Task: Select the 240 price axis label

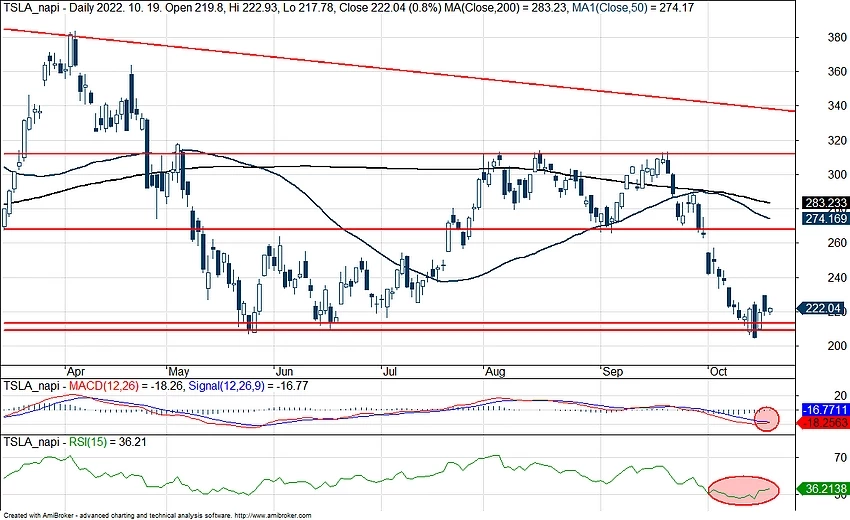Action: [x=837, y=278]
